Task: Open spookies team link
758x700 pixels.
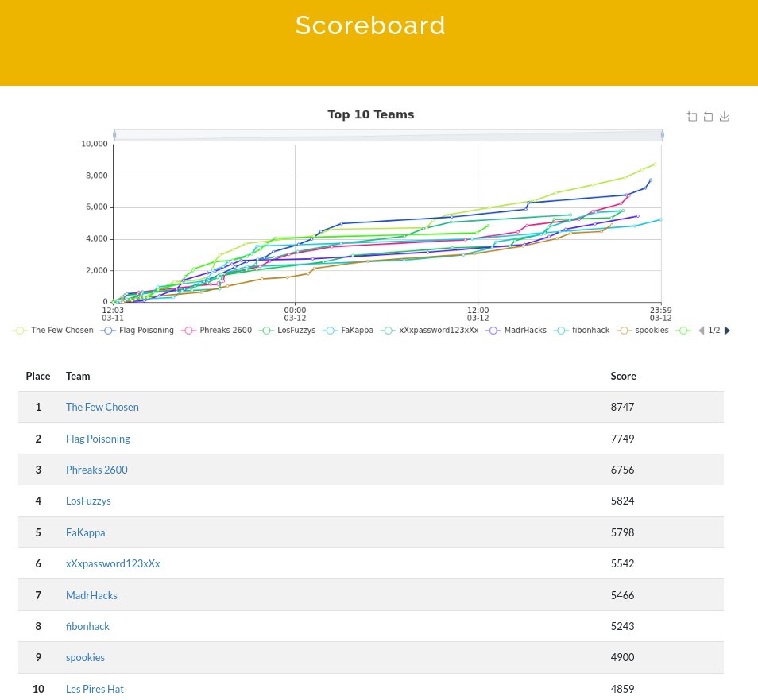Action: [85, 657]
